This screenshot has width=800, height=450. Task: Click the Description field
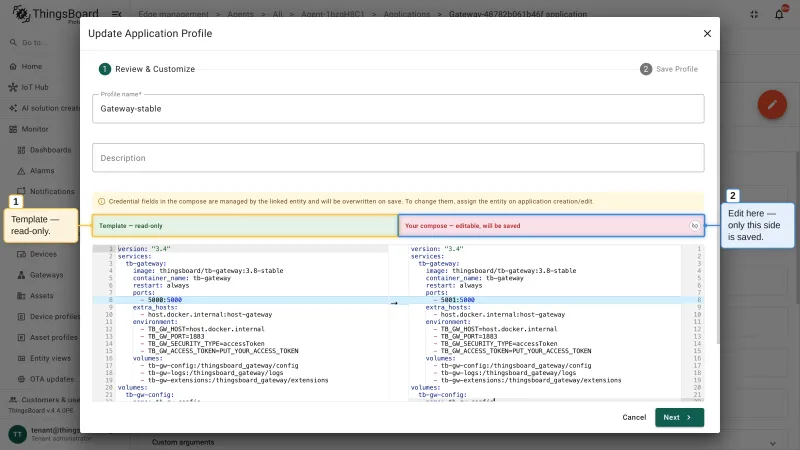398,158
